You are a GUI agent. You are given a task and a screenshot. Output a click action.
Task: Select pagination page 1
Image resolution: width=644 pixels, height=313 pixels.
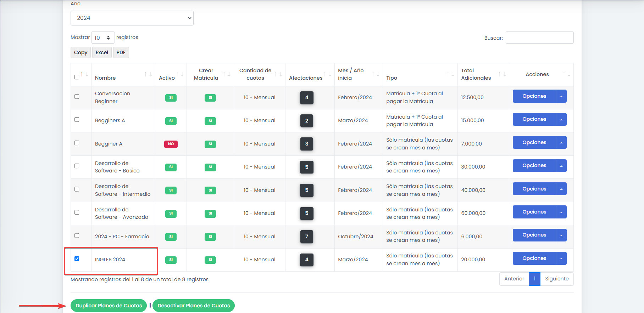coord(534,279)
